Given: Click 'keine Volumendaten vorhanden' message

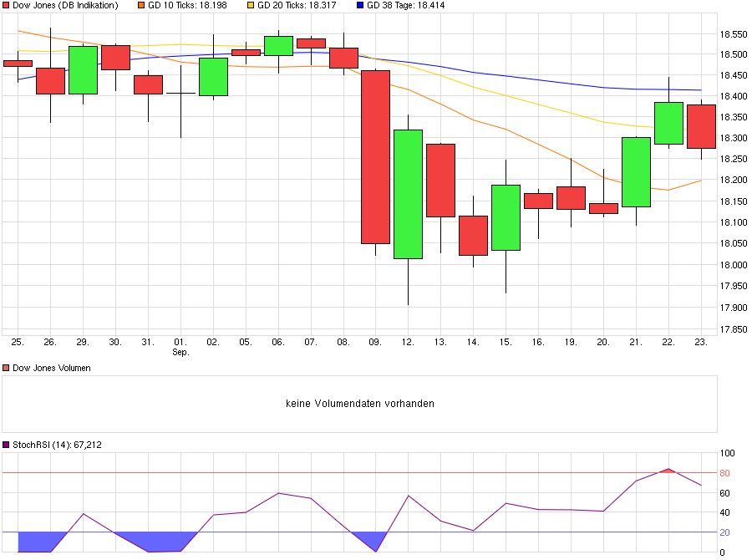Looking at the screenshot, I should click(x=359, y=404).
